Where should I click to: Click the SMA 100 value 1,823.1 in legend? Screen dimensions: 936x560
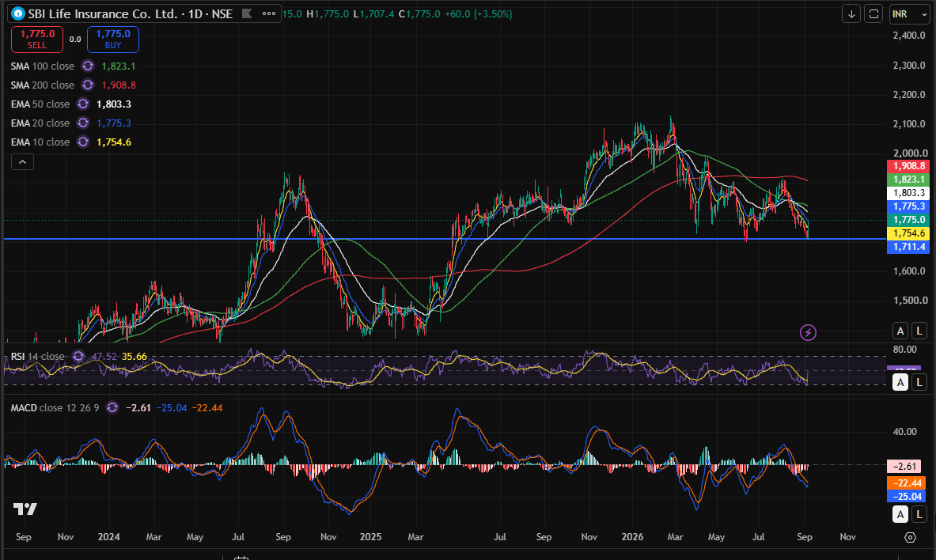[x=118, y=66]
